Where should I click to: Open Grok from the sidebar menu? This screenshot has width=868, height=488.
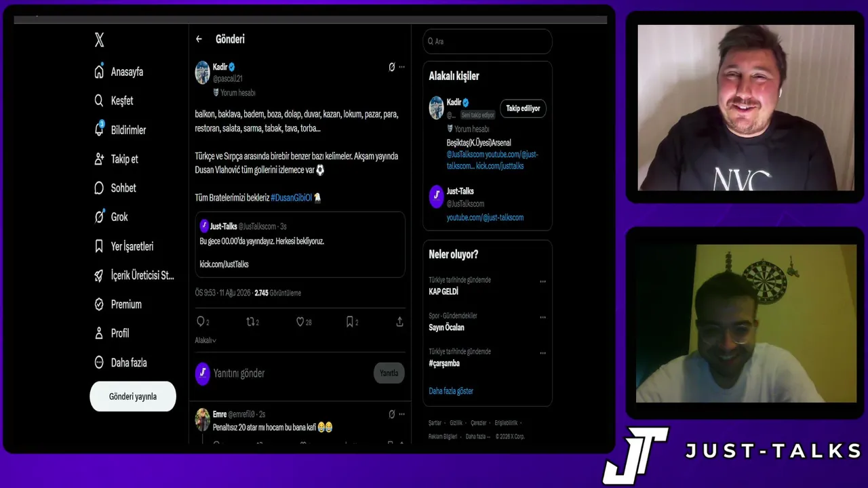pos(111,217)
